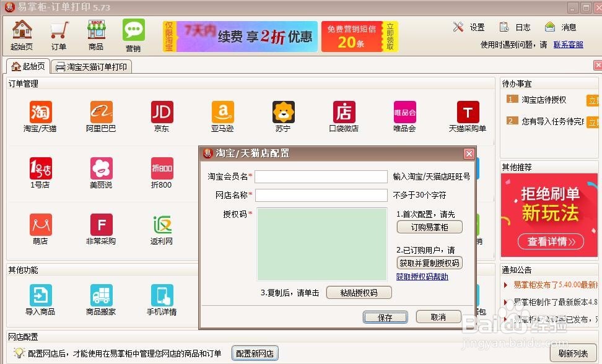Viewport: 602px width, 364px height.
Task: Click the green 授权码 text area
Action: click(321, 245)
